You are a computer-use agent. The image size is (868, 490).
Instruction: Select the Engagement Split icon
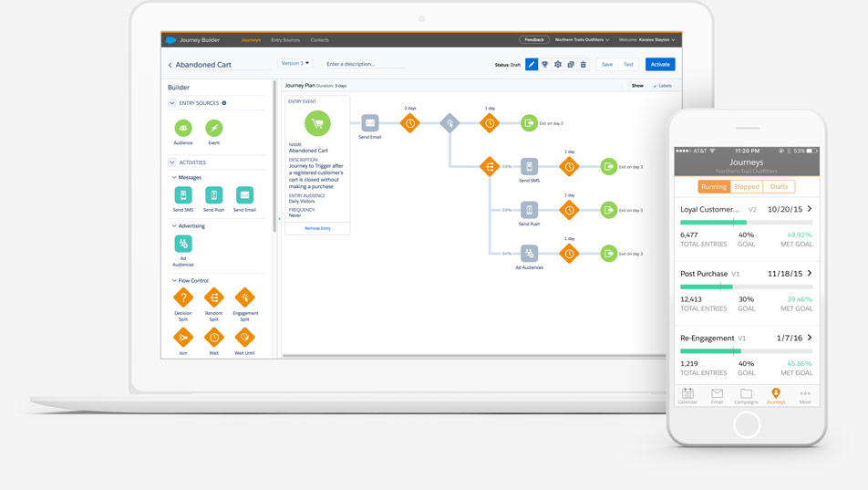[x=244, y=297]
